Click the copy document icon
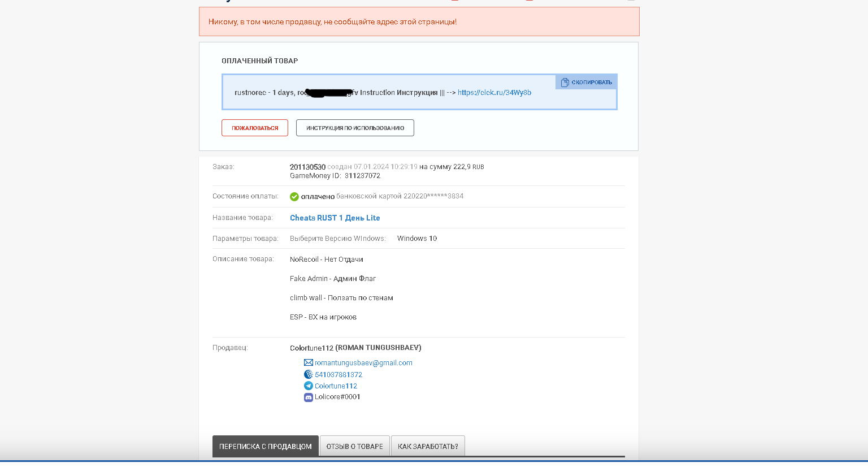 pyautogui.click(x=565, y=83)
